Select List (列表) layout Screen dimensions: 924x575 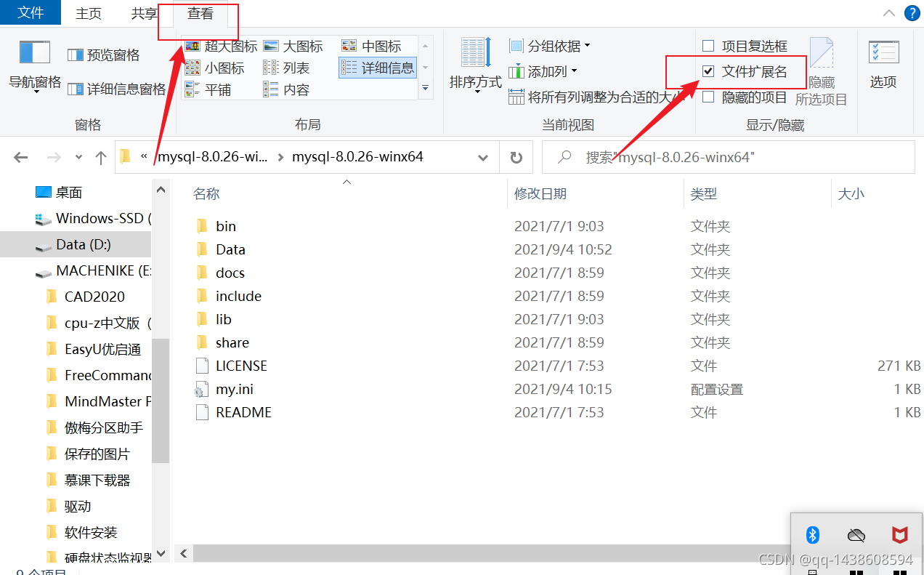(x=286, y=68)
